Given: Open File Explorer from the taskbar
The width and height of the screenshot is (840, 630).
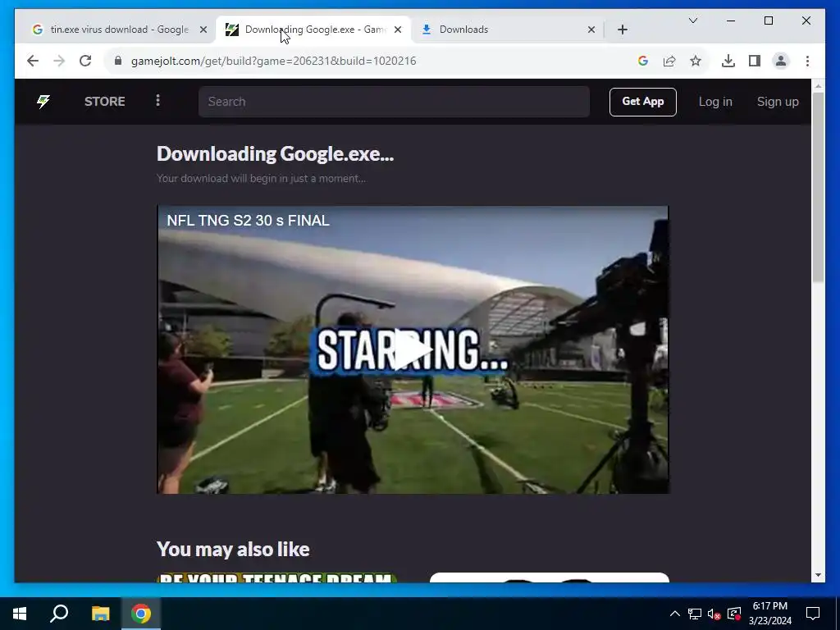Looking at the screenshot, I should point(100,614).
